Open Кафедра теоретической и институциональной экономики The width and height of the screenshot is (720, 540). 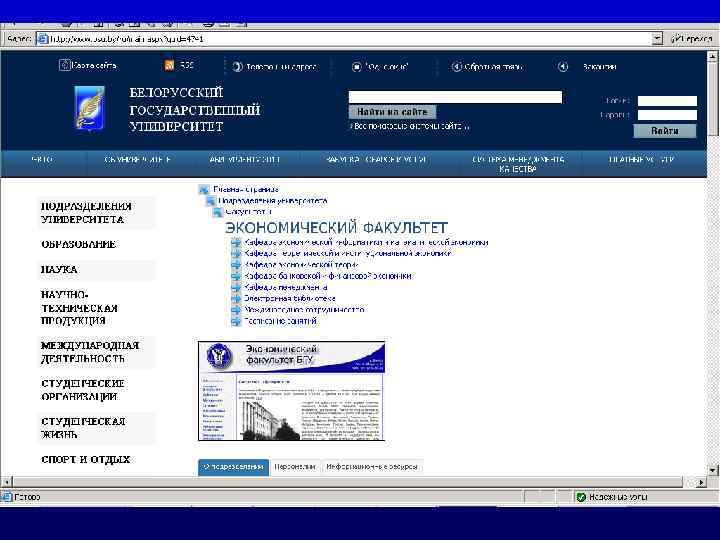(348, 253)
